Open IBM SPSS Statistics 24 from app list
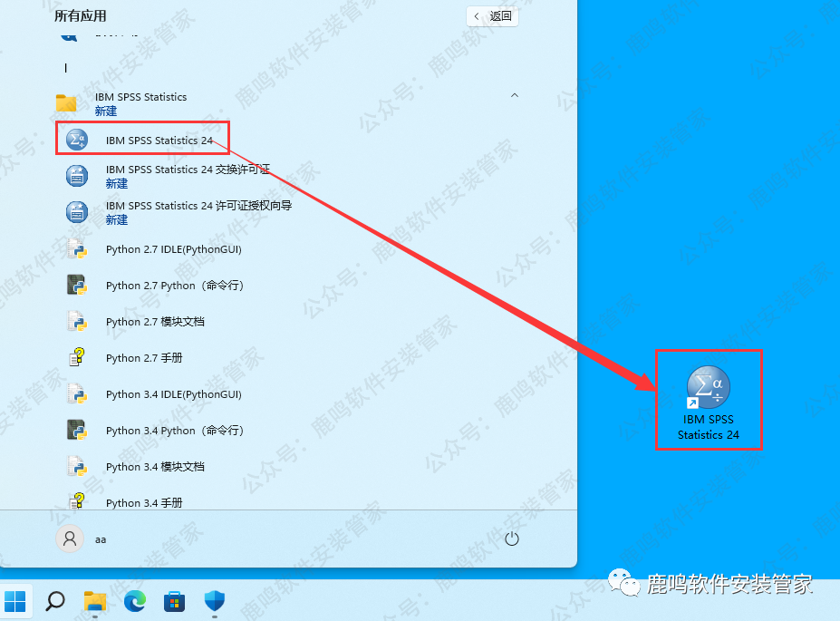Viewport: 840px width, 621px height. click(x=159, y=141)
